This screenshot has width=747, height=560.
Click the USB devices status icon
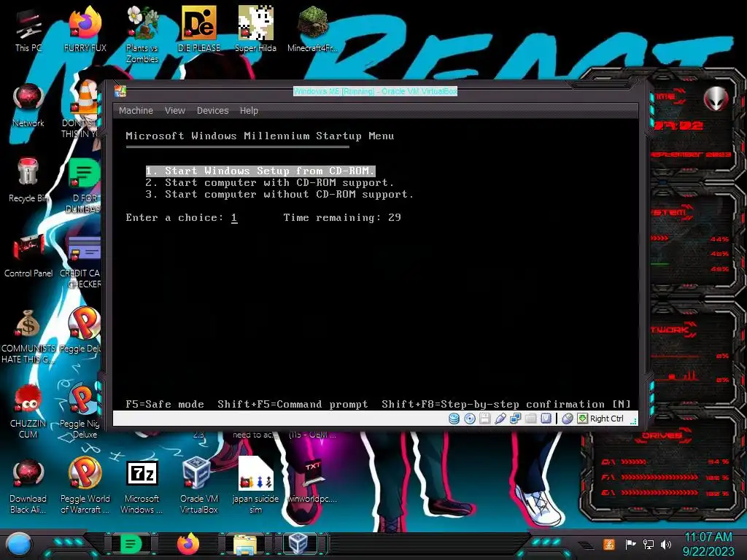click(500, 419)
